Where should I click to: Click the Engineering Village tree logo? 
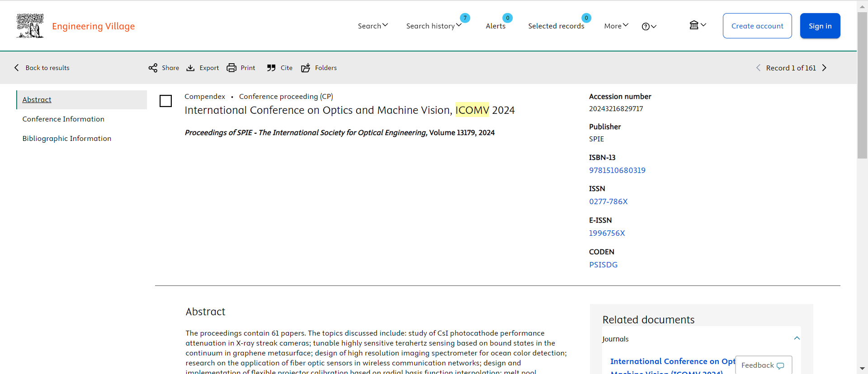pos(30,26)
